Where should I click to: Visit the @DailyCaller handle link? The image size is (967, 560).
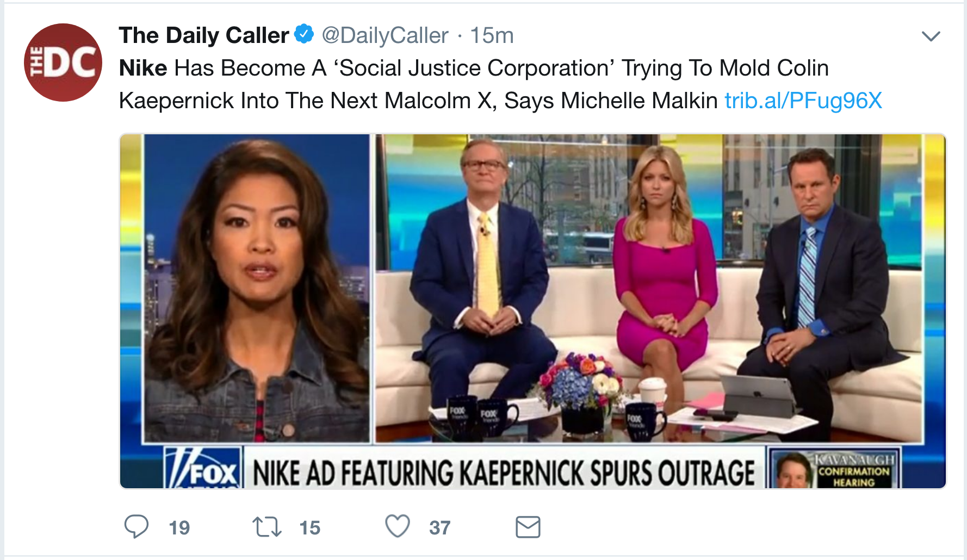[385, 35]
